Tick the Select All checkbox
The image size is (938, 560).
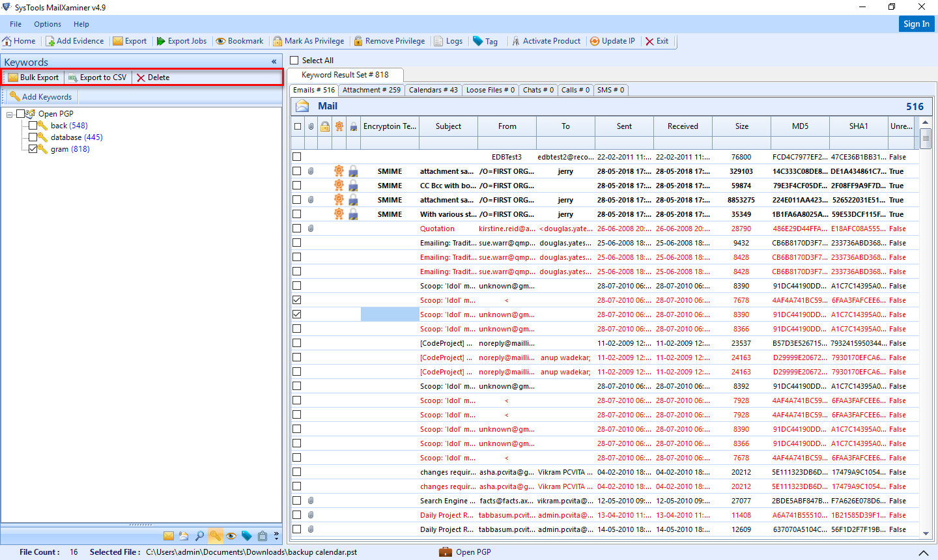coord(294,60)
